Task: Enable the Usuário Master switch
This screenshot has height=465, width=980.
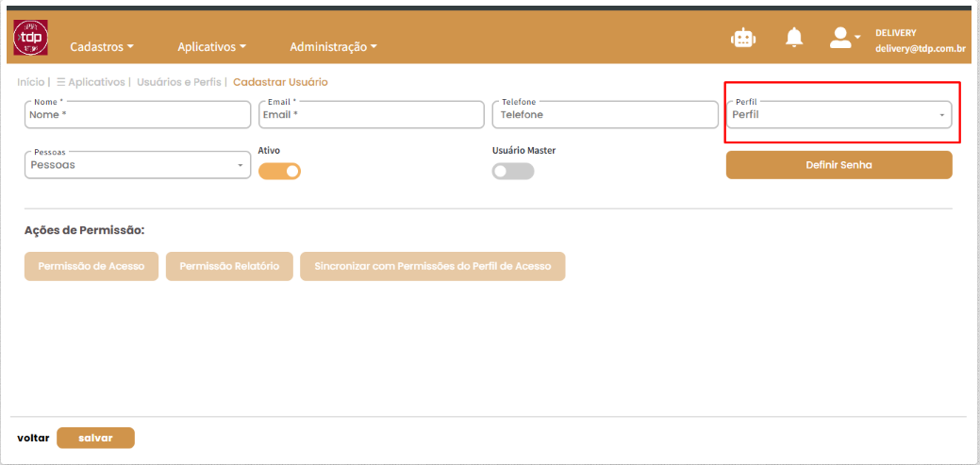Action: pyautogui.click(x=513, y=172)
